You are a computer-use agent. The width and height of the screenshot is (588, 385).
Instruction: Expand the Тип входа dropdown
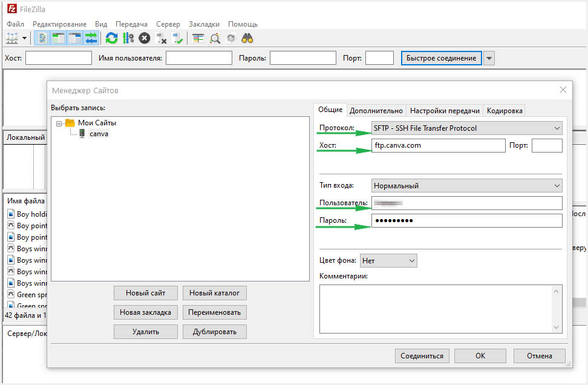tap(466, 186)
